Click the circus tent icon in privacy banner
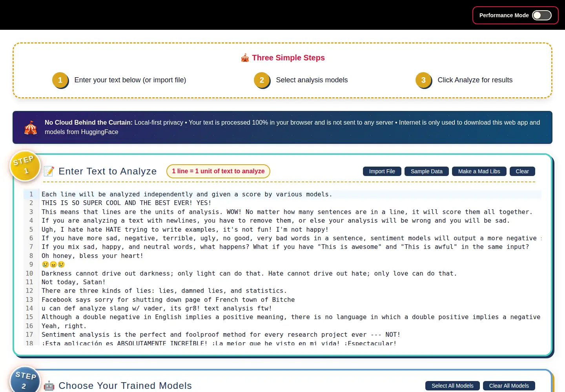The height and width of the screenshot is (392, 565). (31, 127)
